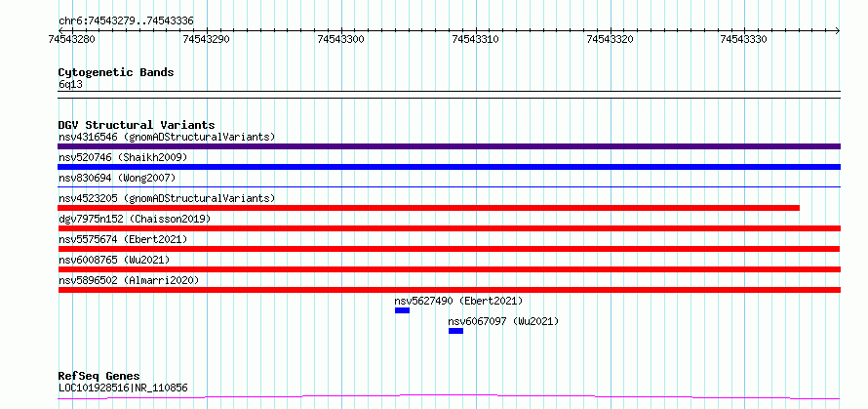868x409 pixels.
Task: Click the chr6:74543279..74543336 region label
Action: tap(126, 21)
